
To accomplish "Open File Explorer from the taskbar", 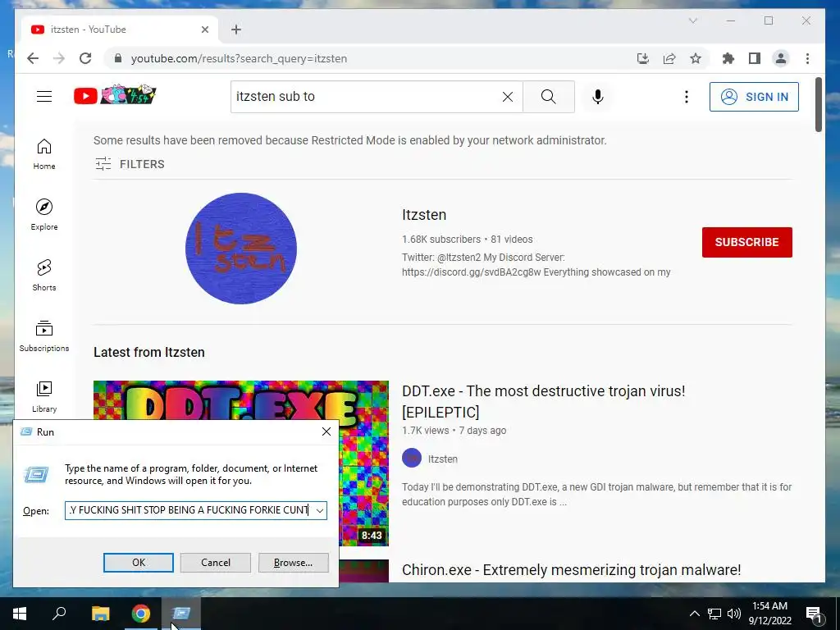I will (100, 614).
